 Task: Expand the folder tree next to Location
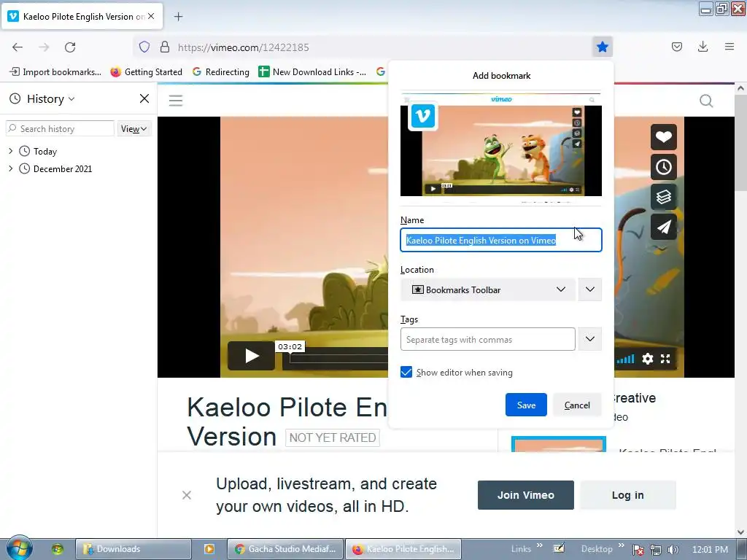[589, 289]
